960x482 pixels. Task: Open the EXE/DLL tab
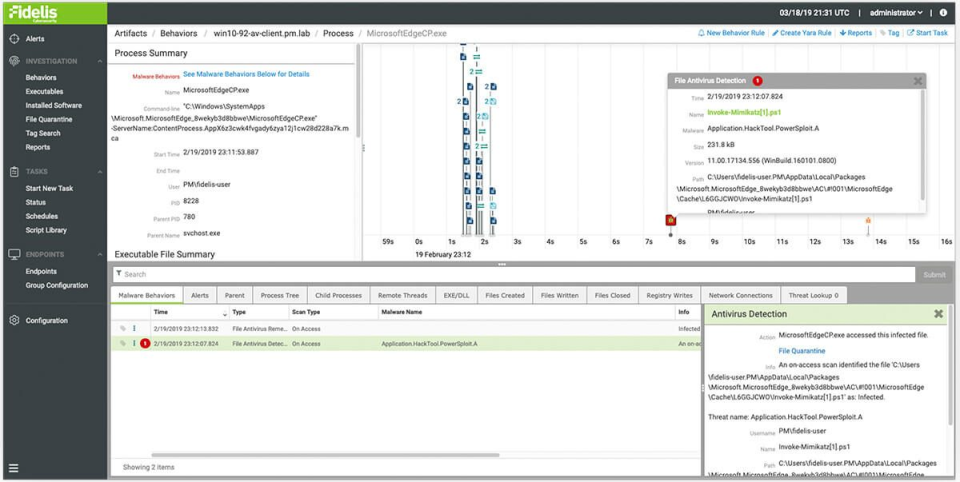[x=456, y=295]
